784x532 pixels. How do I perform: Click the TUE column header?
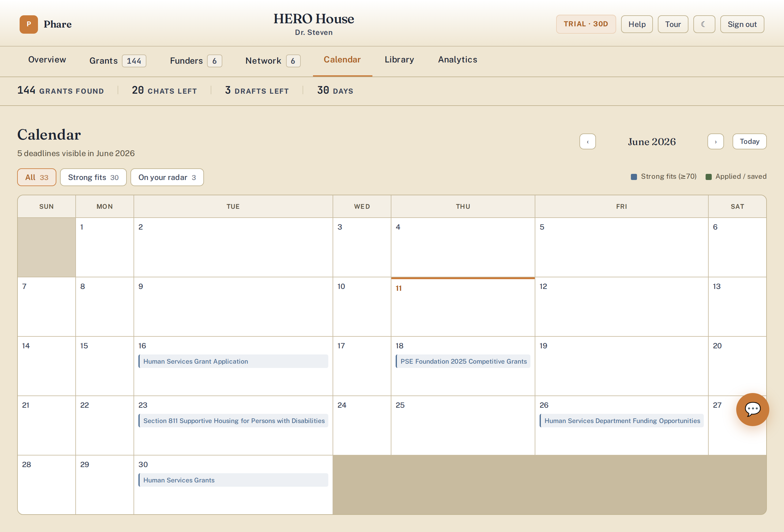(233, 207)
